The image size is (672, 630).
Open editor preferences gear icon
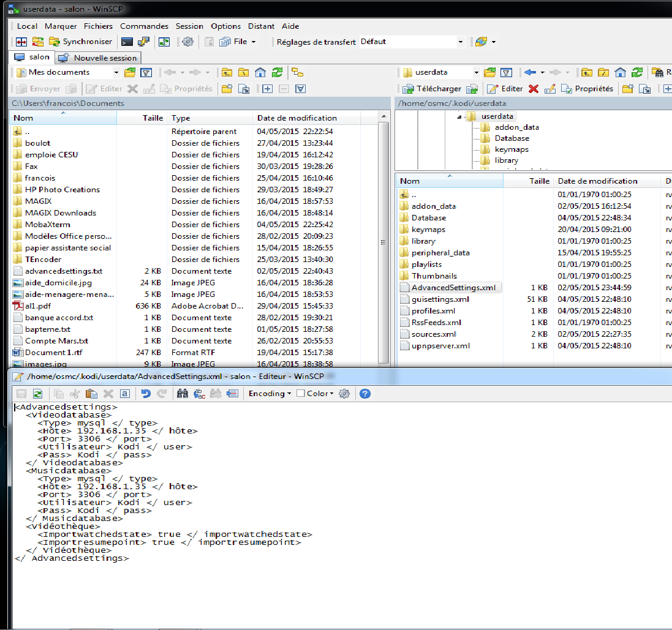pos(344,394)
